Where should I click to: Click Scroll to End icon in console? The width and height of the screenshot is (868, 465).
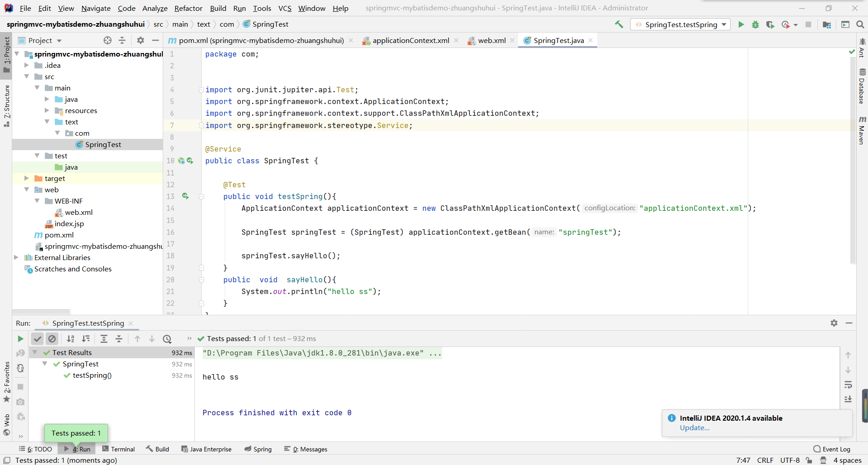point(848,399)
